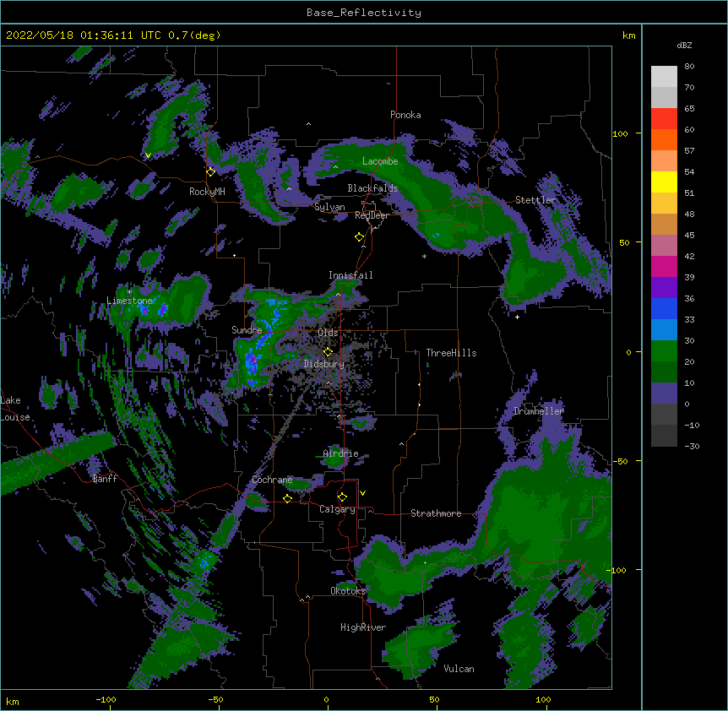Click the yellow diamond marker below Cochrane
The width and height of the screenshot is (728, 711).
[x=287, y=498]
